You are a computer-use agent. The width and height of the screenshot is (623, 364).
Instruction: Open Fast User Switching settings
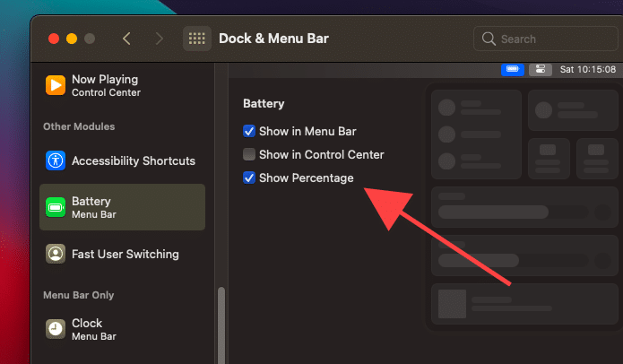pyautogui.click(x=125, y=254)
